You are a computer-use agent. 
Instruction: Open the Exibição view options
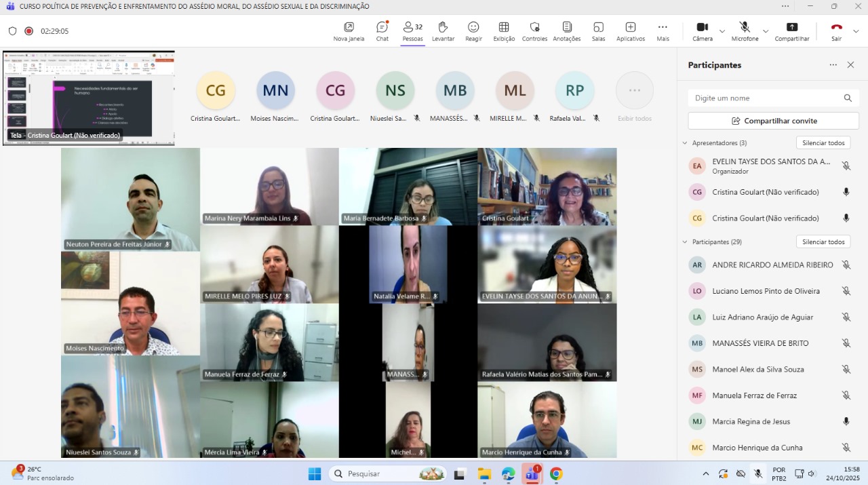click(x=504, y=31)
